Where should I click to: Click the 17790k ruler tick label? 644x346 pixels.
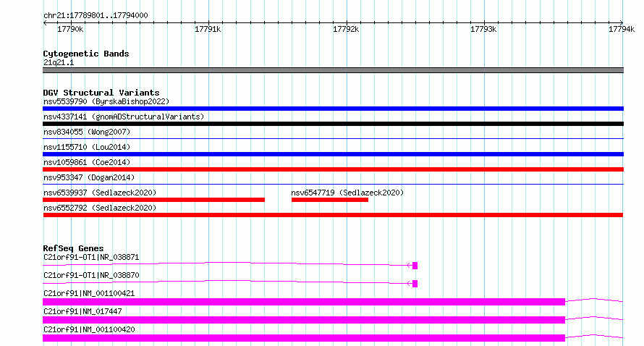(x=70, y=29)
